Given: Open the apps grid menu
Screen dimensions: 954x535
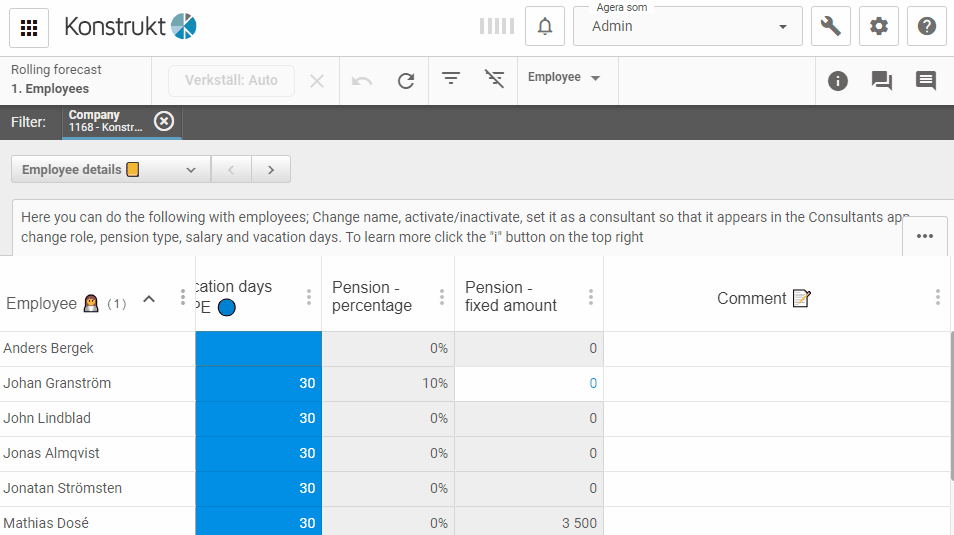Looking at the screenshot, I should (29, 27).
